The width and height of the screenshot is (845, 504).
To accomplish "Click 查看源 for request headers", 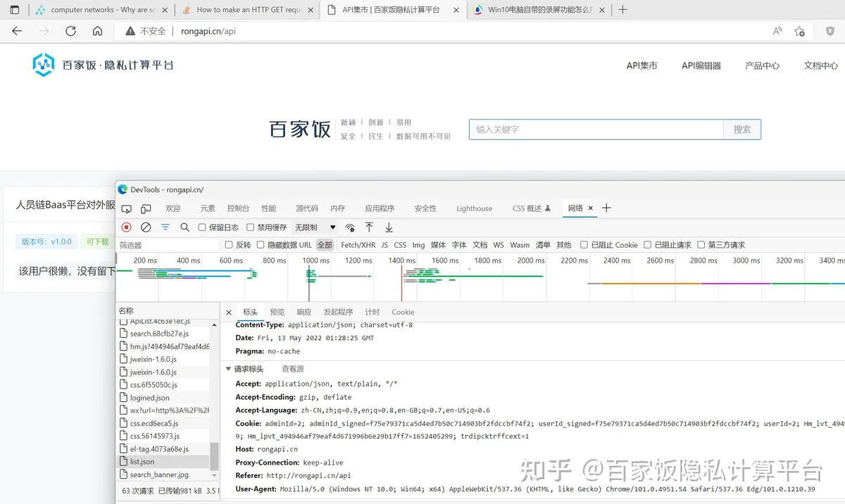I will click(x=293, y=369).
